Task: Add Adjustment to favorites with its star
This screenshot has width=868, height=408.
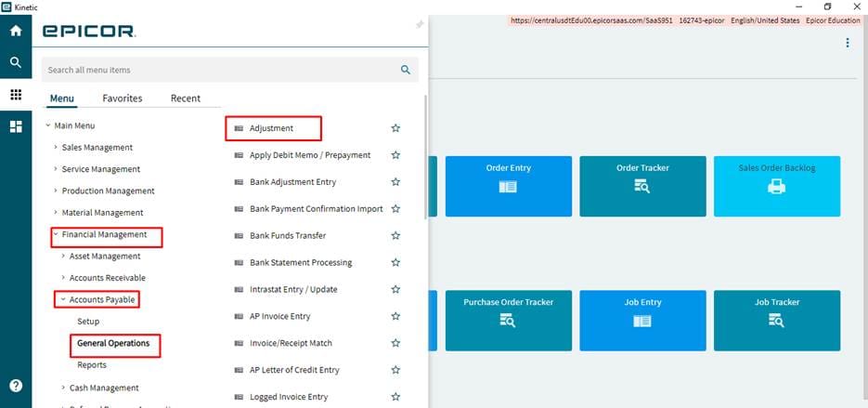Action: coord(395,128)
